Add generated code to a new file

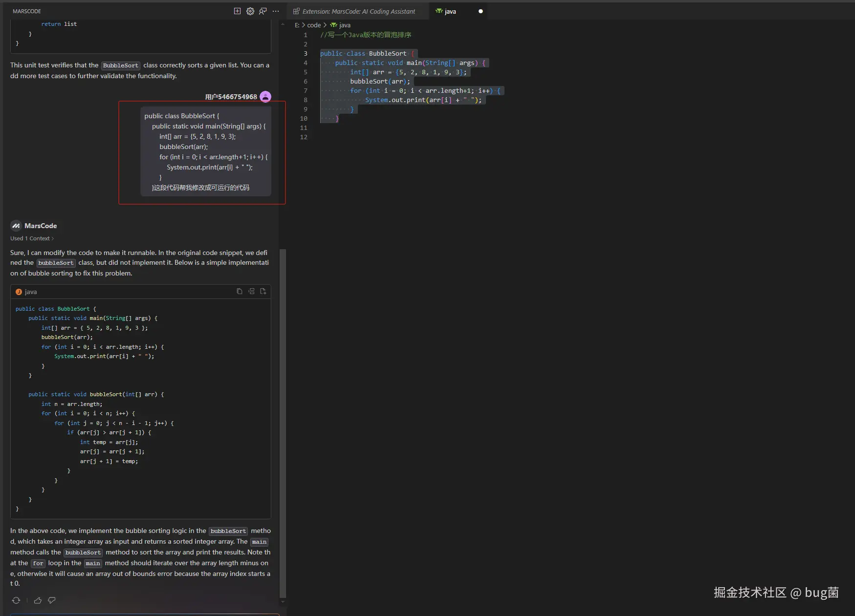pyautogui.click(x=263, y=292)
